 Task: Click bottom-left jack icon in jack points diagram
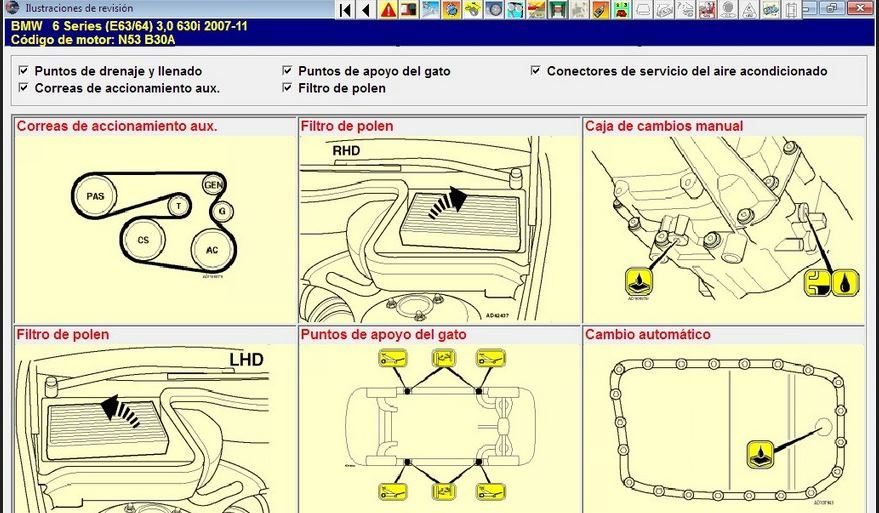(x=392, y=492)
